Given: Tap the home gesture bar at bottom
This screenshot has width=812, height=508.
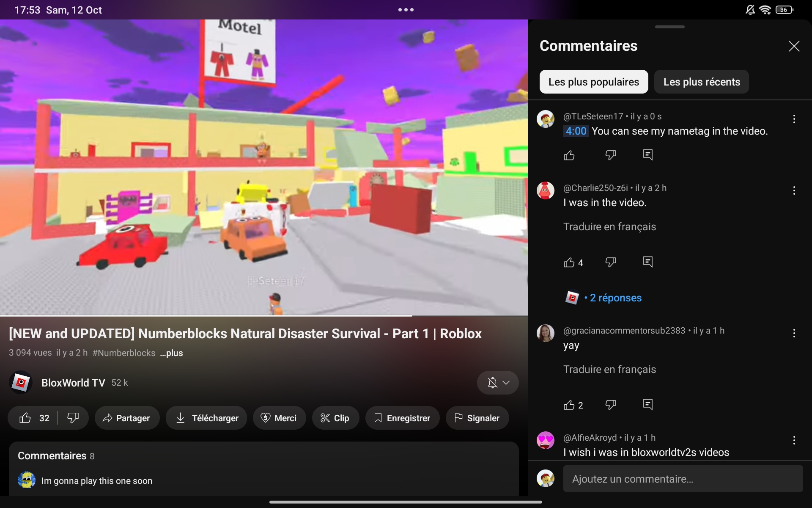Looking at the screenshot, I should (x=406, y=502).
